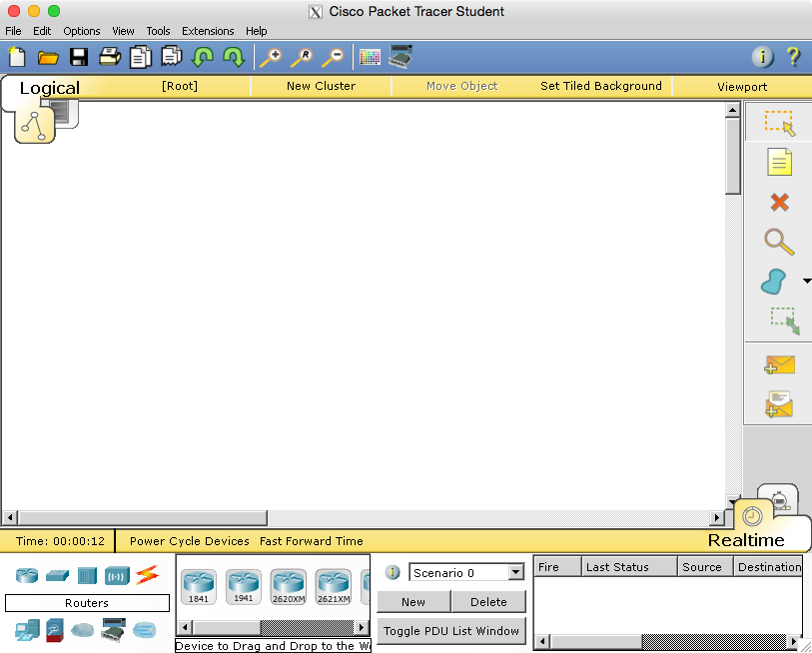
Task: Reset zoom with magnifier R icon
Action: tap(302, 57)
